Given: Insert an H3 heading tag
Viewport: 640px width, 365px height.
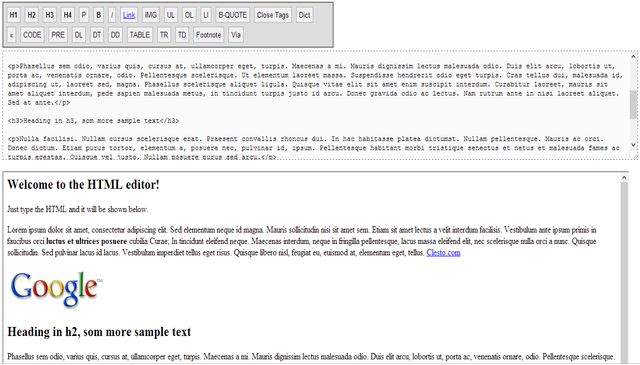Looking at the screenshot, I should (49, 15).
